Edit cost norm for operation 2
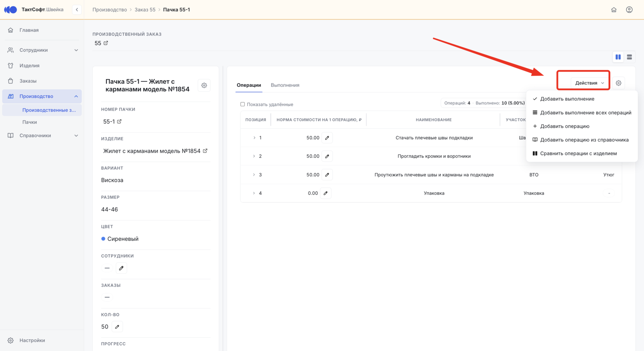The height and width of the screenshot is (351, 644). click(x=327, y=156)
